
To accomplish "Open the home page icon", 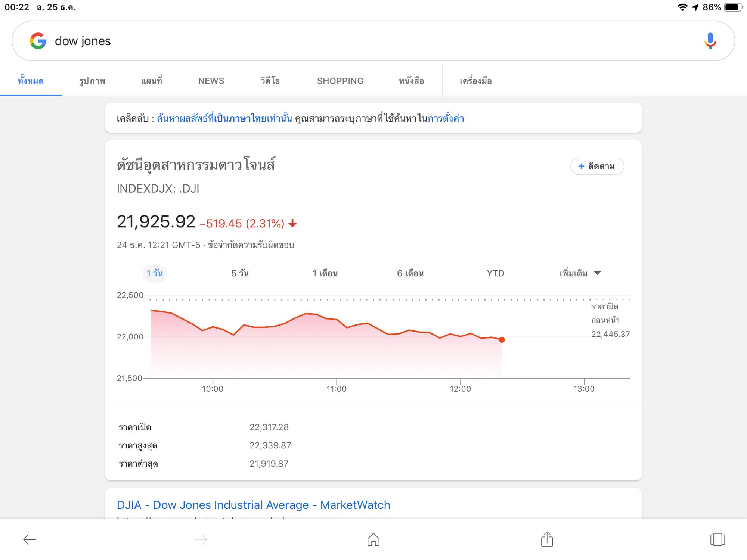I will coord(373,539).
